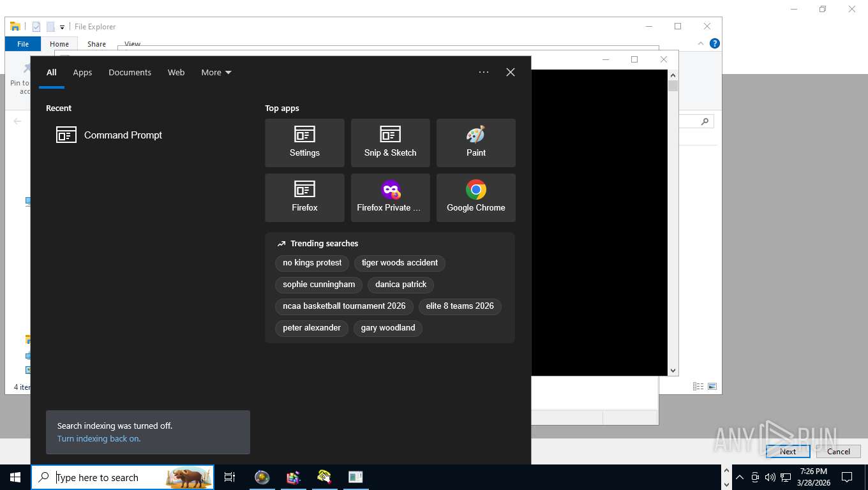Viewport: 868px width, 490px height.
Task: Open File Explorer help icon
Action: click(715, 43)
